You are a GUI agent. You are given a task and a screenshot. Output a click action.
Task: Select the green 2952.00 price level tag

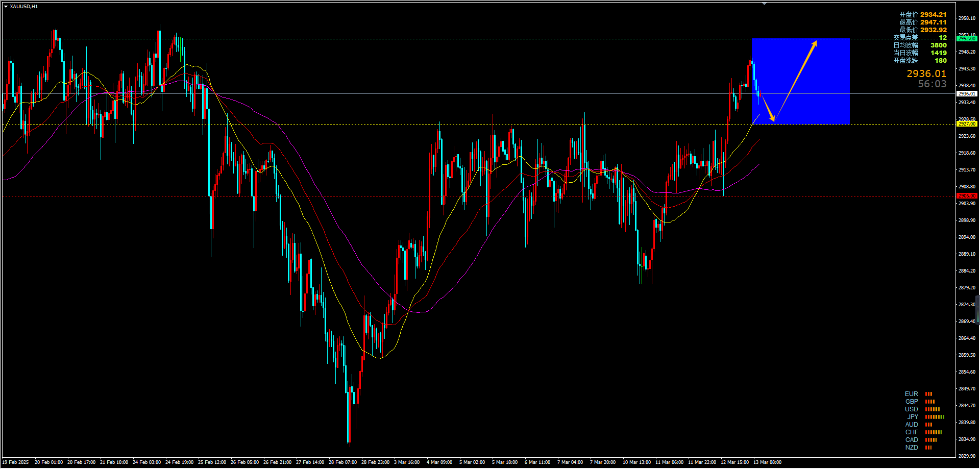pos(967,39)
